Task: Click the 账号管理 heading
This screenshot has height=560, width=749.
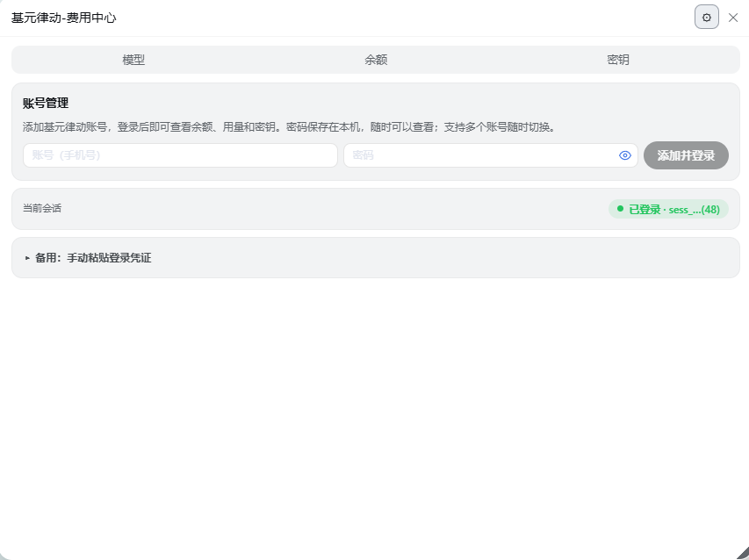Action: (46, 103)
